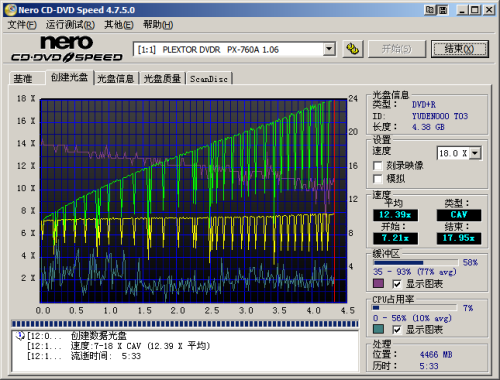Open the 光盘质量 tab
The height and width of the screenshot is (380, 500).
point(162,79)
